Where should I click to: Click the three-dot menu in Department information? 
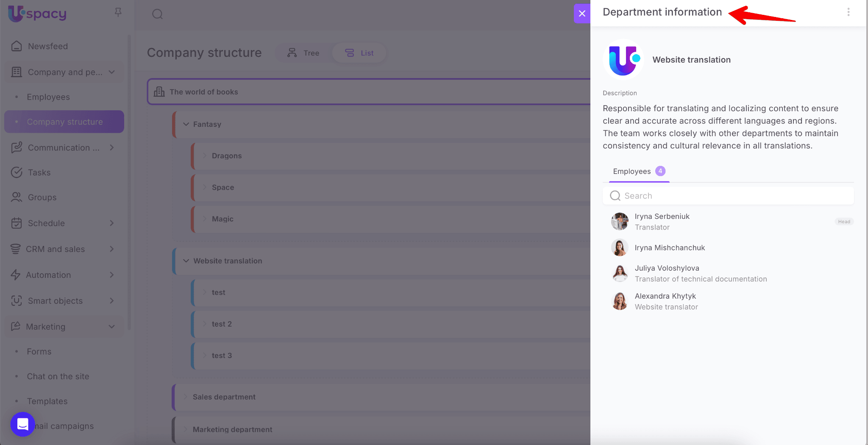pyautogui.click(x=848, y=12)
